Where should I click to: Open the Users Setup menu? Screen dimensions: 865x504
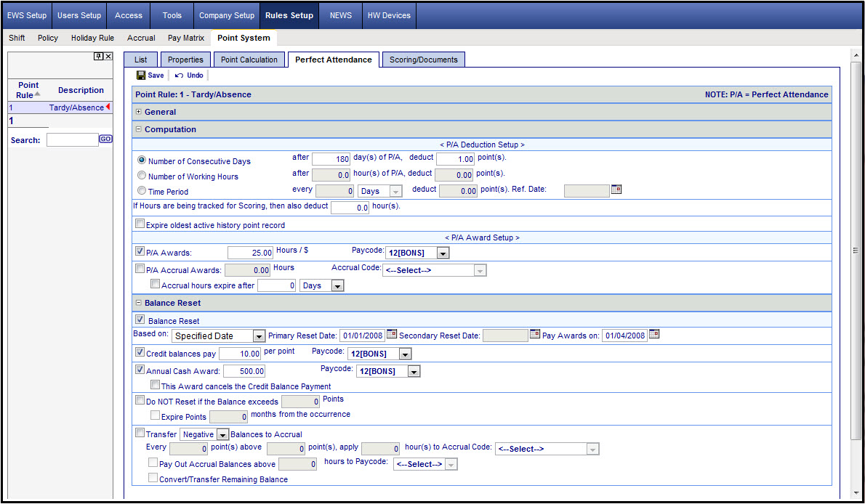click(x=79, y=15)
